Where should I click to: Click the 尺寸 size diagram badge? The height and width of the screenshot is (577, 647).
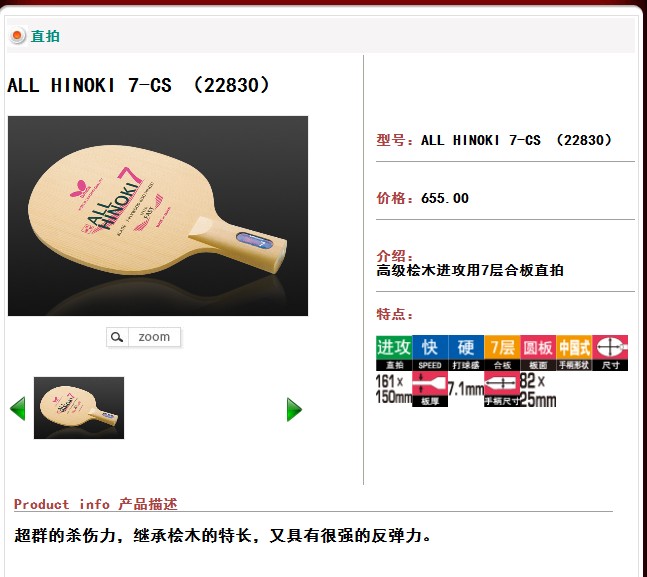[610, 353]
